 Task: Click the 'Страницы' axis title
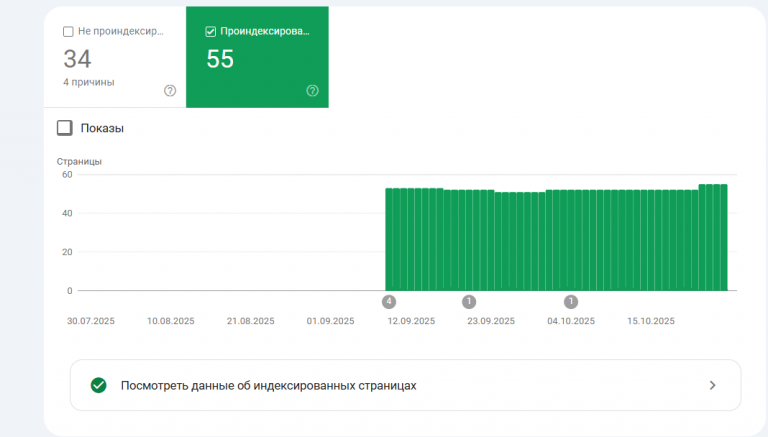(79, 161)
